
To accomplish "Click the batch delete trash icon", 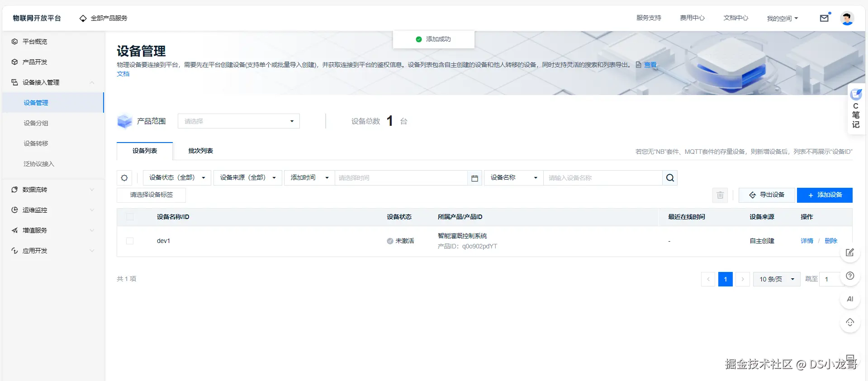I will (720, 195).
